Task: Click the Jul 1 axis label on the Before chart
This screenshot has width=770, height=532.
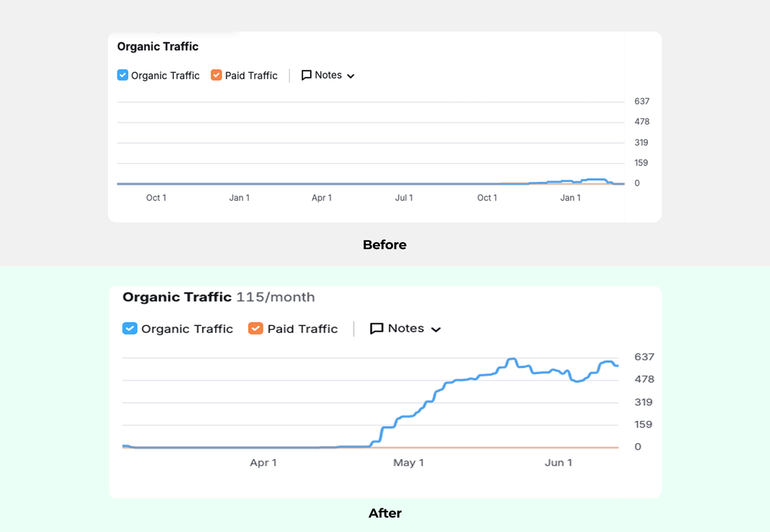Action: (404, 197)
